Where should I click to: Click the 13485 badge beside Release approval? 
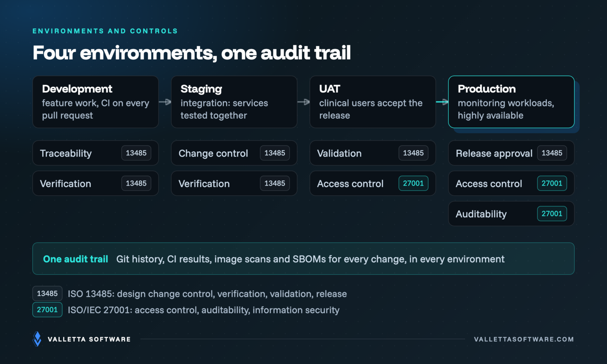(552, 153)
